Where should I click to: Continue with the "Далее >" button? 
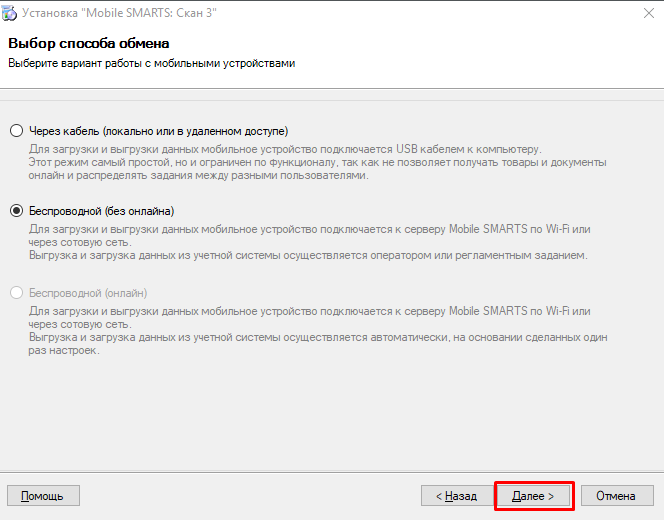point(533,496)
